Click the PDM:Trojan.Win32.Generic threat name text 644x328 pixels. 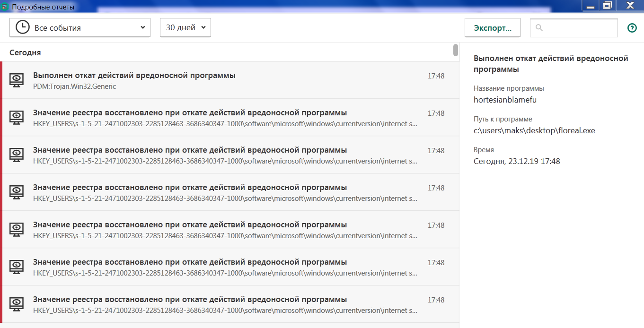(74, 86)
